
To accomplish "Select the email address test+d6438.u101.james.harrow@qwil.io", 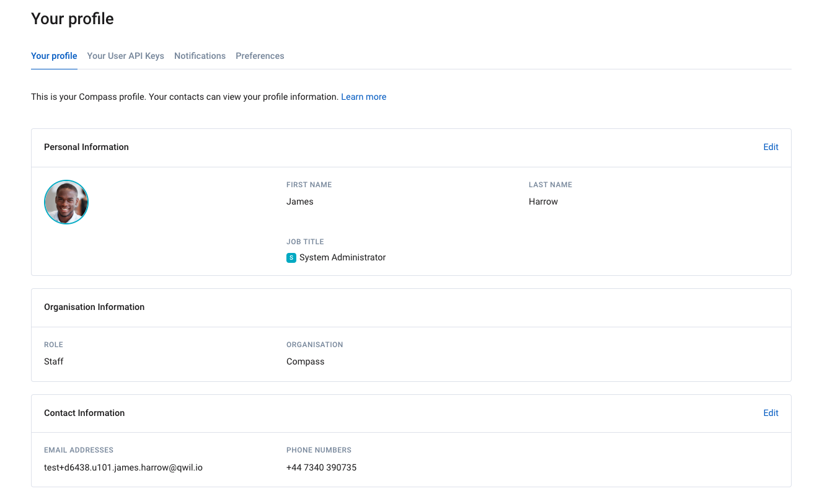I will pos(123,467).
